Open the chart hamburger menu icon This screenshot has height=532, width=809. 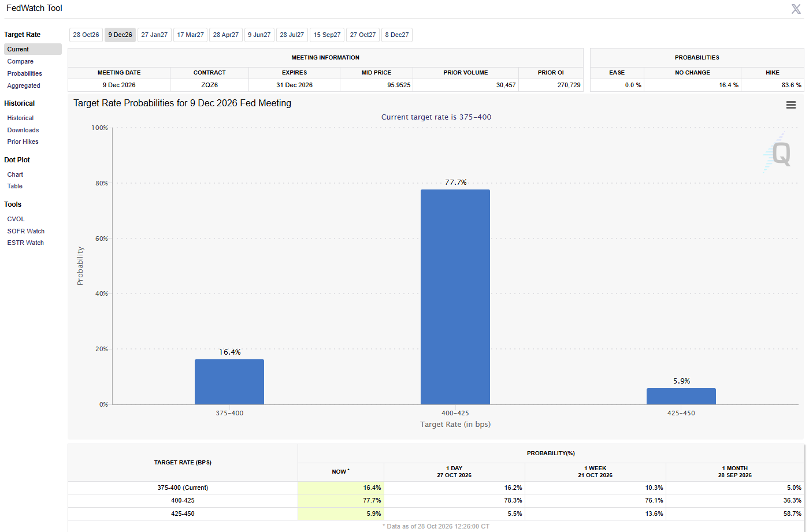(x=791, y=105)
